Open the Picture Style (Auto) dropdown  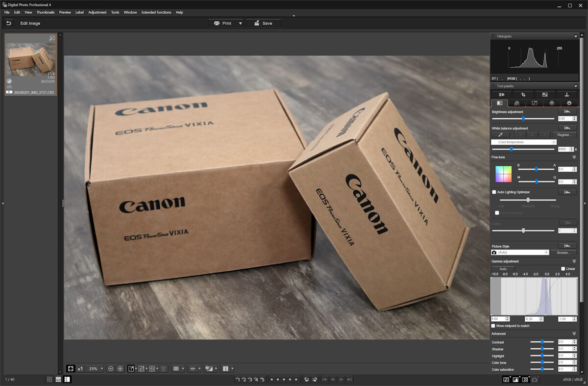pos(520,253)
